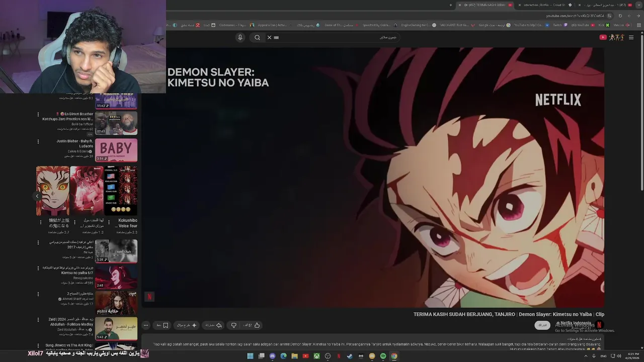Open Justin Bieber - Baby ft. Ludacris title

click(x=74, y=143)
